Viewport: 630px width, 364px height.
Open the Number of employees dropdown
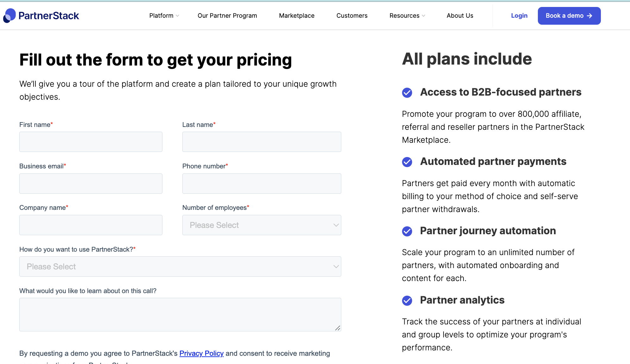click(261, 225)
